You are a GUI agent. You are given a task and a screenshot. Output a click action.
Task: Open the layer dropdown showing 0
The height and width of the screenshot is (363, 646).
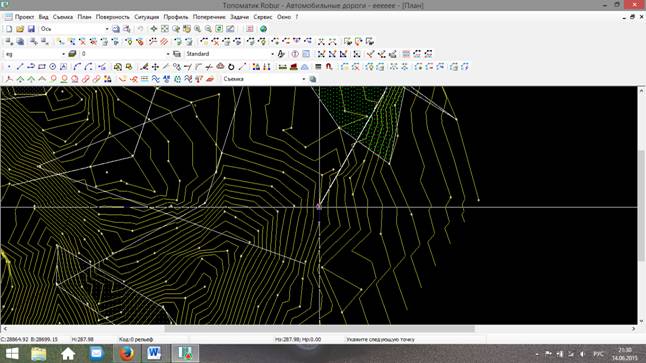(x=125, y=54)
